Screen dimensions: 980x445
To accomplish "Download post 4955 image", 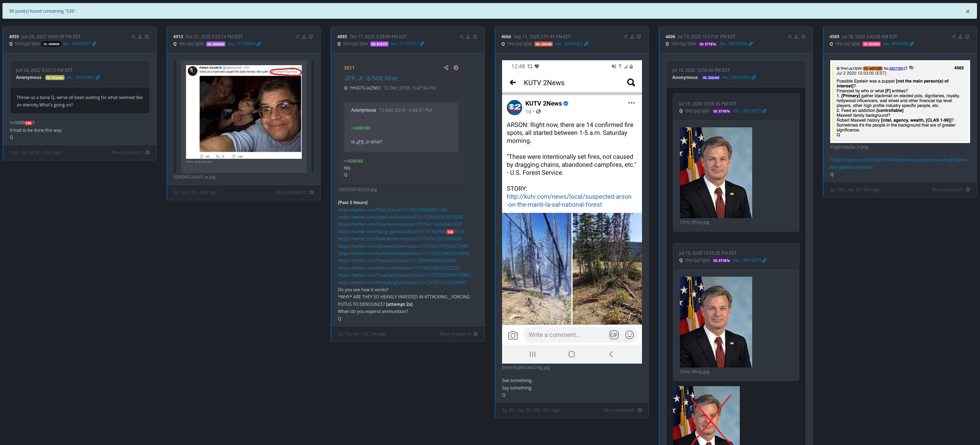I will pyautogui.click(x=140, y=37).
